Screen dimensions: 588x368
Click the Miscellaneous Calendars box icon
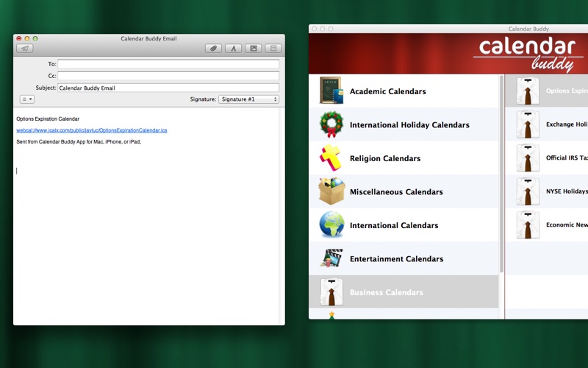tap(331, 191)
